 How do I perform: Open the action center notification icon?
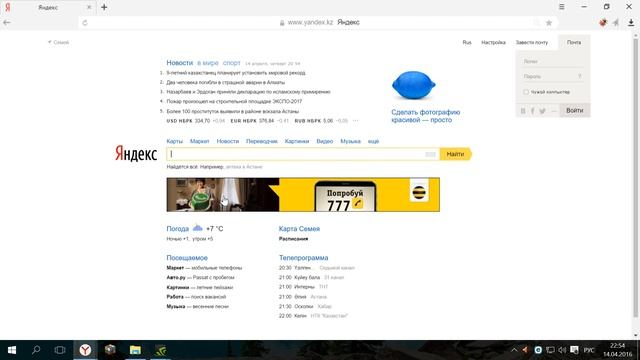574,350
